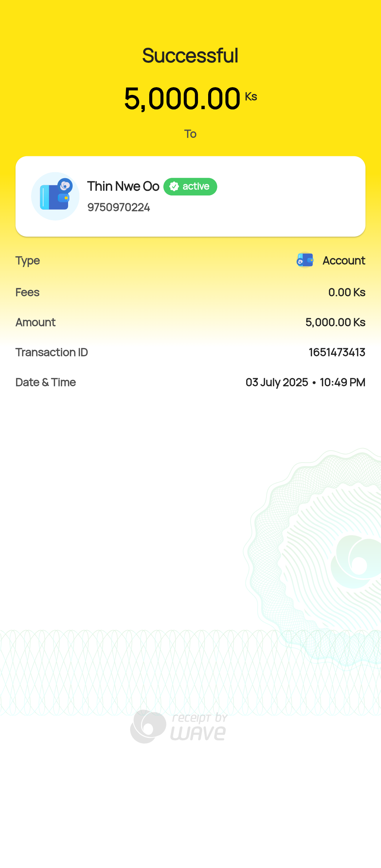The width and height of the screenshot is (381, 868).
Task: Click the Type row label
Action: click(28, 261)
